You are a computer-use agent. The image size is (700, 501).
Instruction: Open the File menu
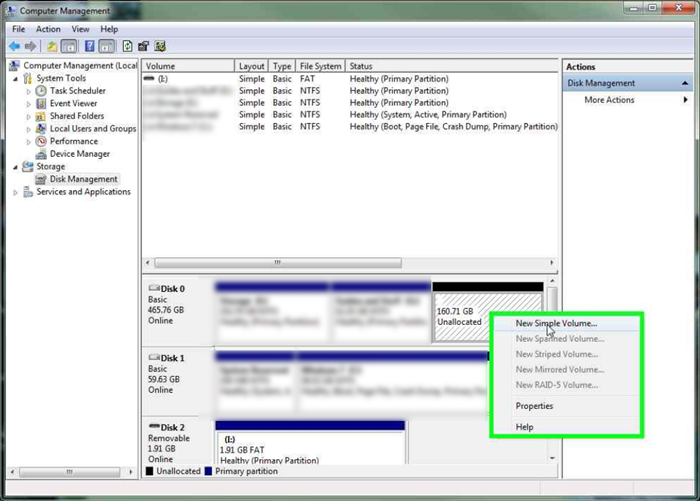[18, 29]
